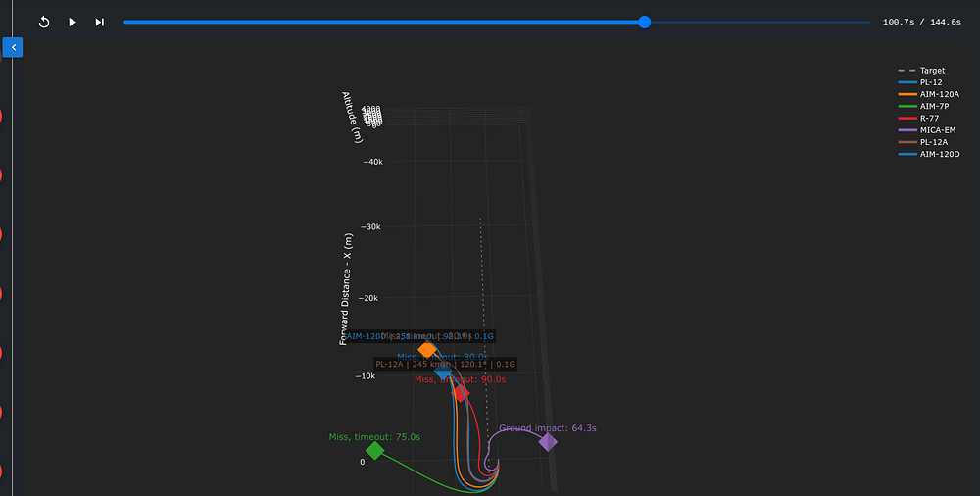Image resolution: width=980 pixels, height=496 pixels.
Task: Click the −30k axis tick label
Action: click(370, 227)
